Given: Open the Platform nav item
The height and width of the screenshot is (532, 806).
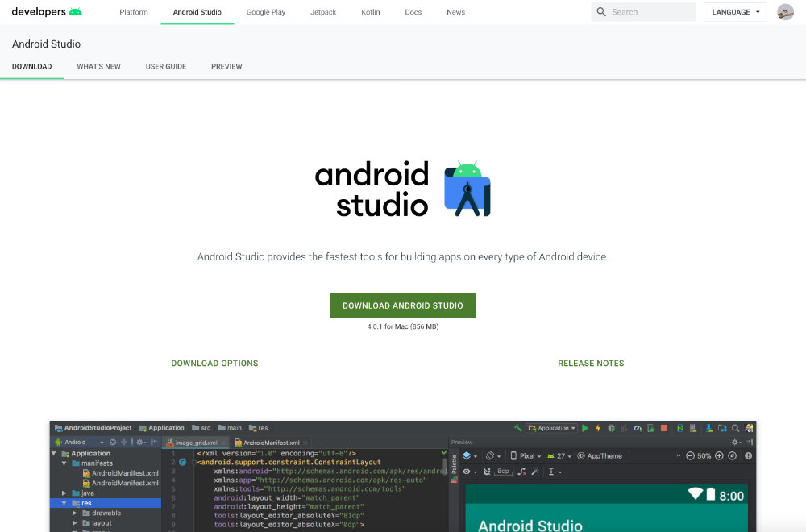Looking at the screenshot, I should coord(134,12).
